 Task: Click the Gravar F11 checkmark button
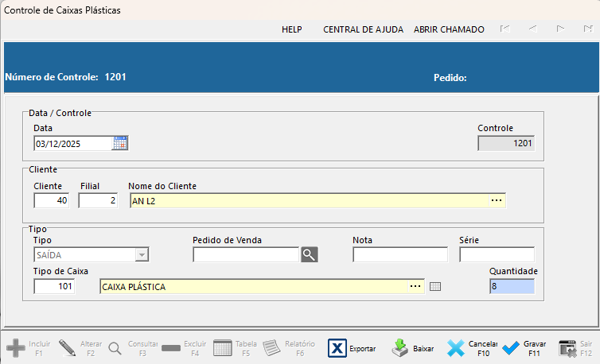coord(524,348)
